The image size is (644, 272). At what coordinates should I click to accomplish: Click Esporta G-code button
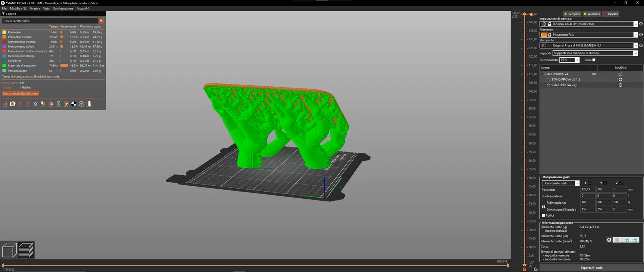(592, 268)
